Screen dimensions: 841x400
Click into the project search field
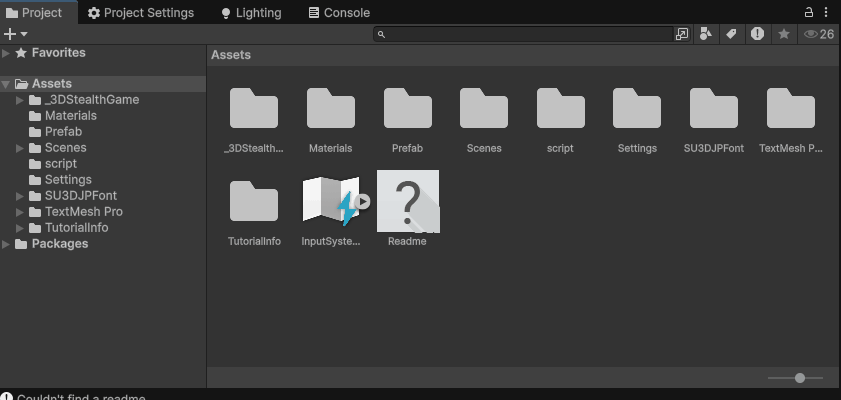point(525,34)
